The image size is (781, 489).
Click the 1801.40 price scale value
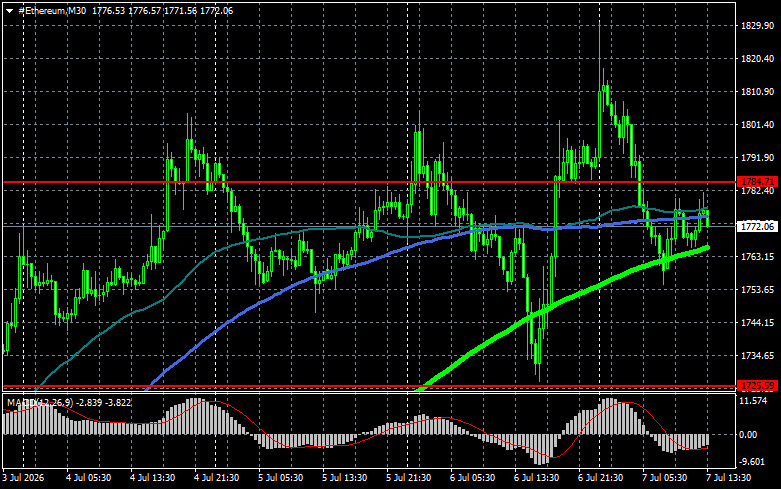click(758, 124)
